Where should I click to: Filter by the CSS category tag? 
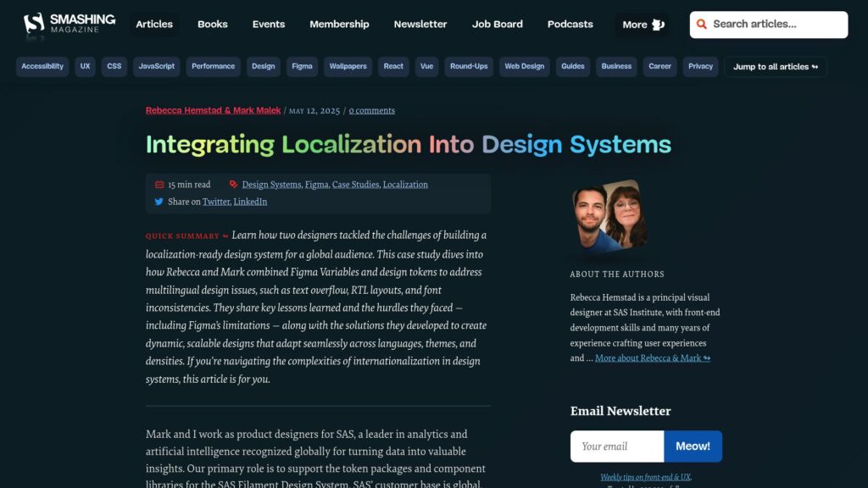point(114,66)
